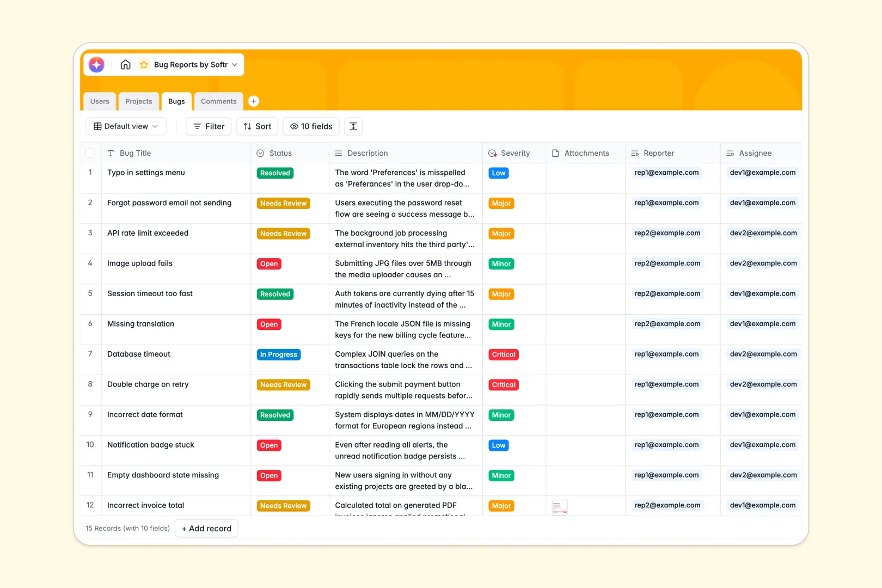This screenshot has height=588, width=882.
Task: Click dev1@example.com assignee for Incorrect date format
Action: 763,414
